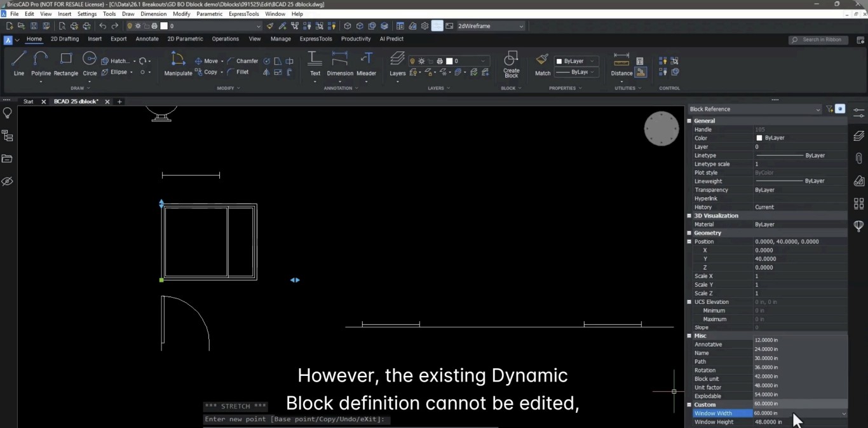Screen dimensions: 868x428
Task: Open the Modify menu
Action: point(182,13)
